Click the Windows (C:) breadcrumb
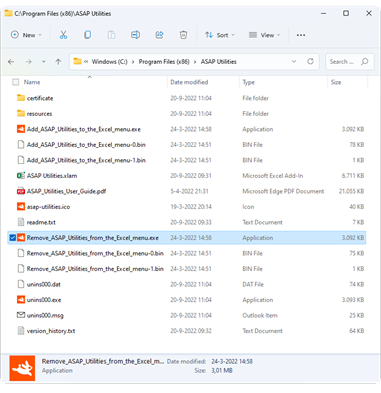The height and width of the screenshot is (393, 381). (110, 62)
